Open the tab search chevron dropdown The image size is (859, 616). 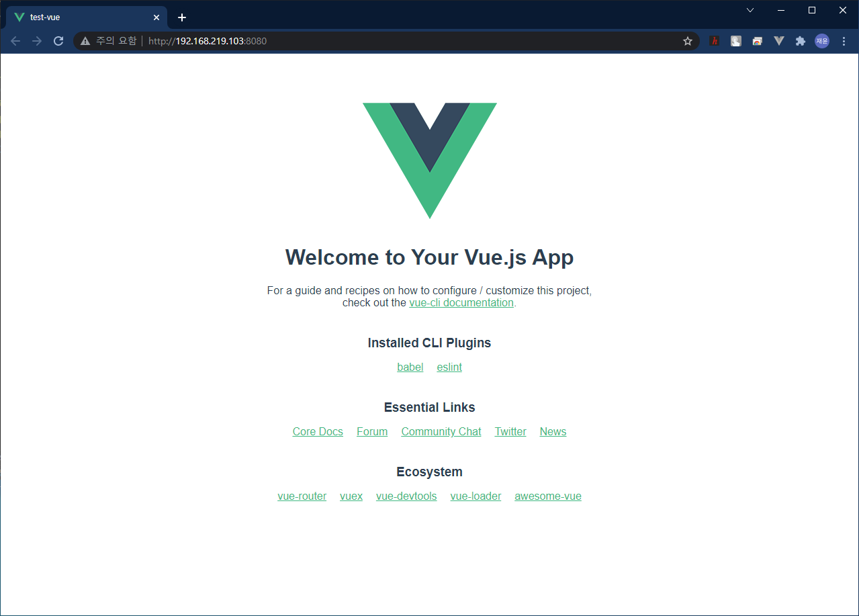coord(750,10)
